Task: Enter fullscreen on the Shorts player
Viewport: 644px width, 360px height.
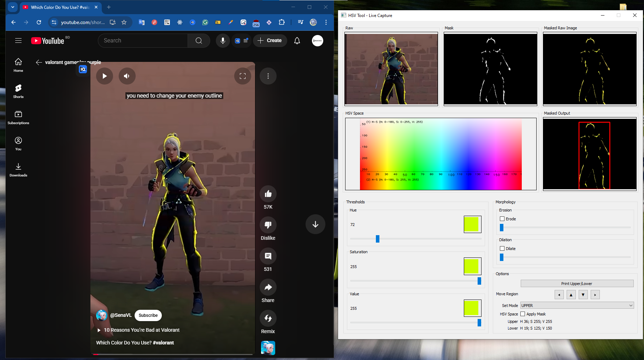Action: click(x=243, y=76)
